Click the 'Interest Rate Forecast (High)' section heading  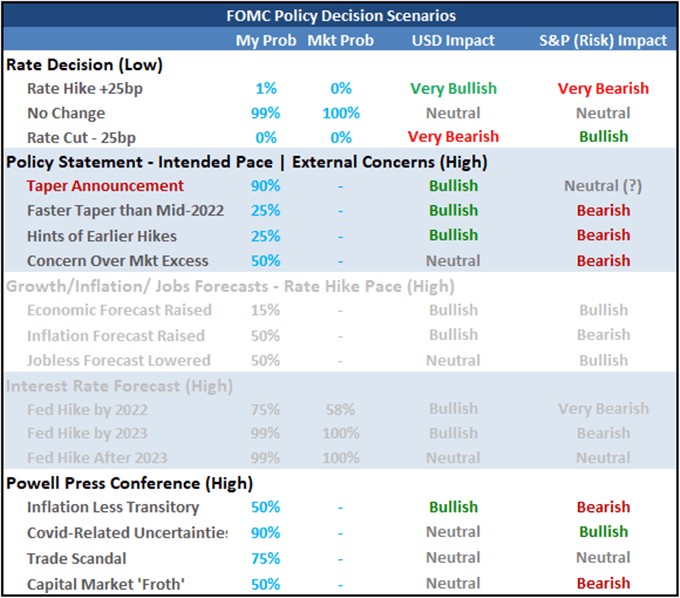pyautogui.click(x=119, y=386)
